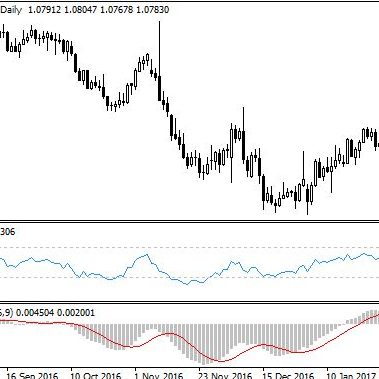Image resolution: width=379 pixels, height=379 pixels.
Task: Click the 10 Oct 2016 date label
Action: pos(96,376)
